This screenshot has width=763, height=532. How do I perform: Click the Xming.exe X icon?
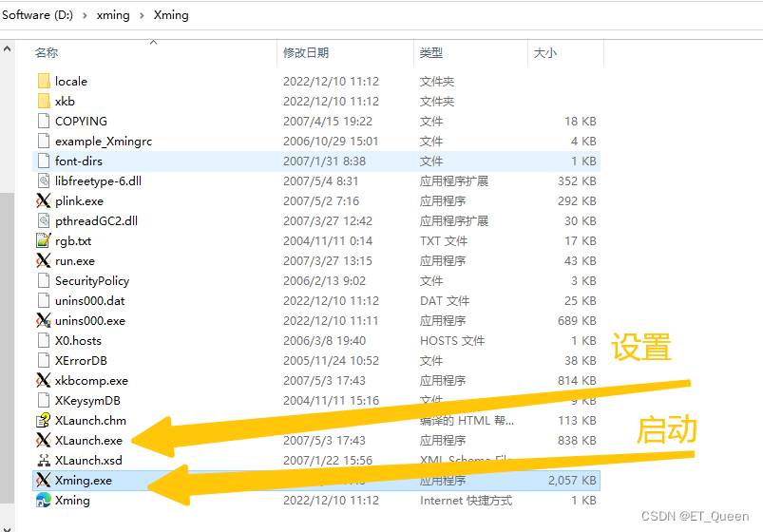(44, 481)
